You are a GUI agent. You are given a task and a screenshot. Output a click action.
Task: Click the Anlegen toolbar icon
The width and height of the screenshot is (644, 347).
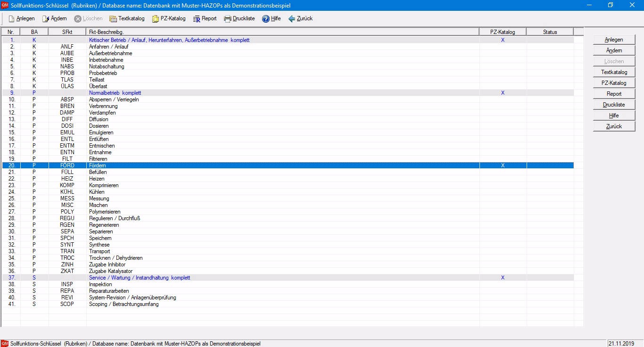coord(12,19)
